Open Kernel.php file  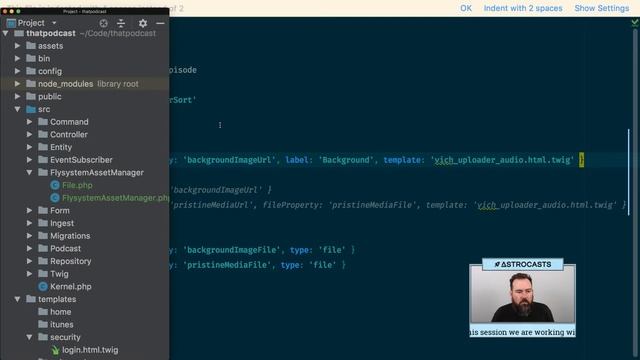(x=71, y=287)
